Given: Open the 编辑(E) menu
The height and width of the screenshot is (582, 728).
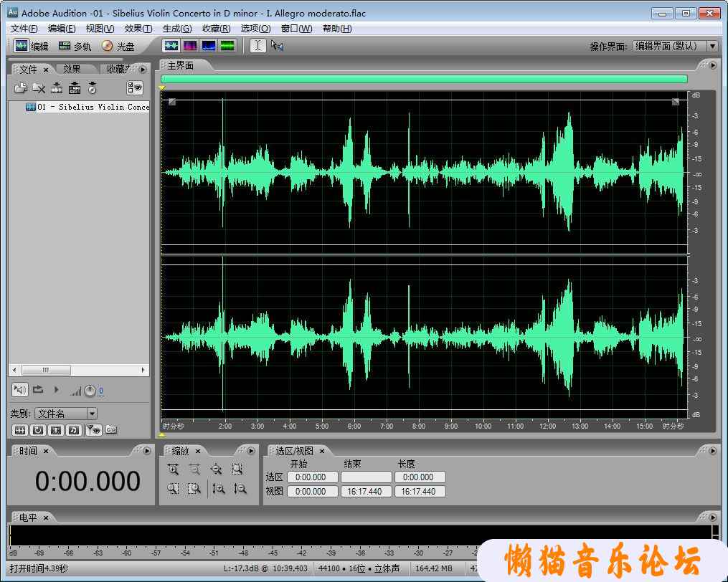Looking at the screenshot, I should click(x=62, y=29).
